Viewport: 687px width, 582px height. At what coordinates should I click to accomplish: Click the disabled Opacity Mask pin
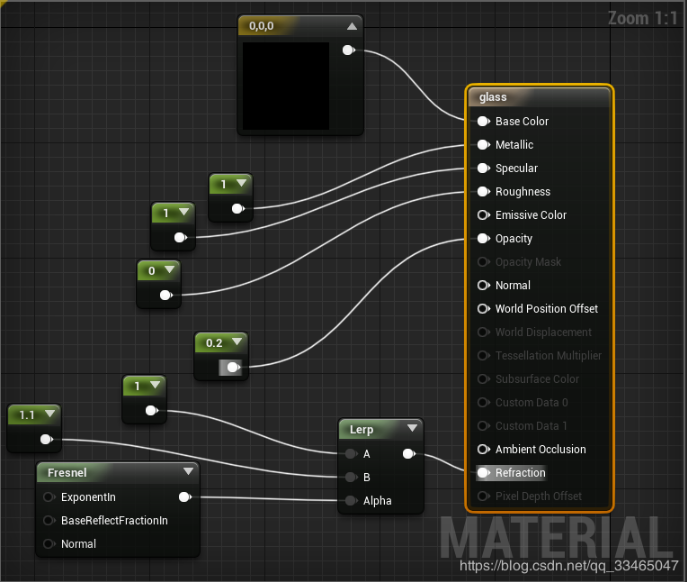coord(483,262)
